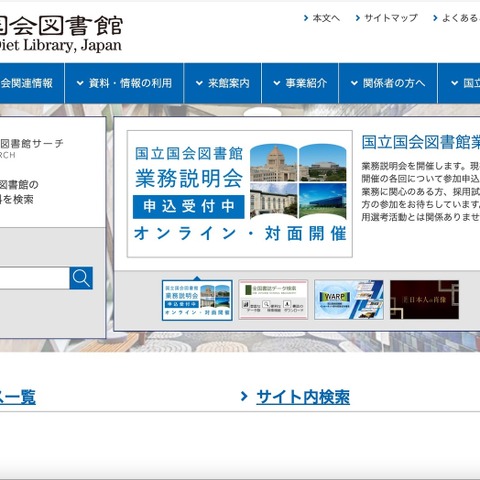480x480 pixels.
Task: Open the large 業務説明会 banner image
Action: point(240,194)
